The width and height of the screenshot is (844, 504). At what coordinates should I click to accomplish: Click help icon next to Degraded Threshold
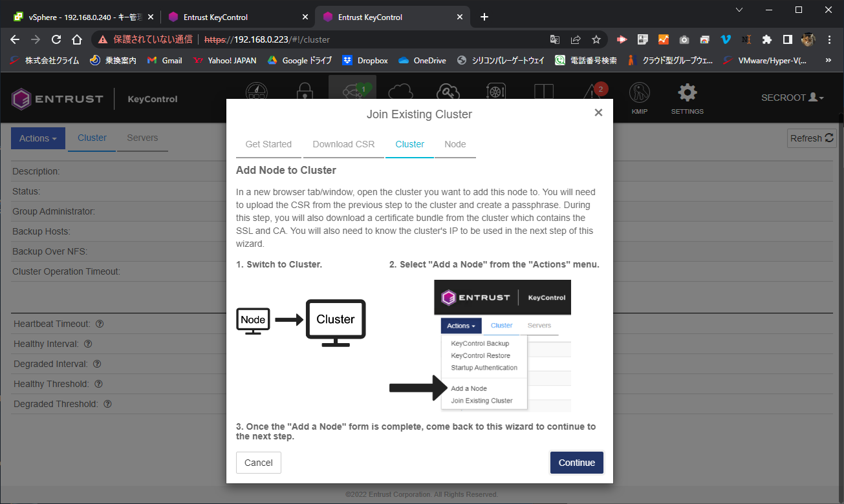(x=107, y=404)
